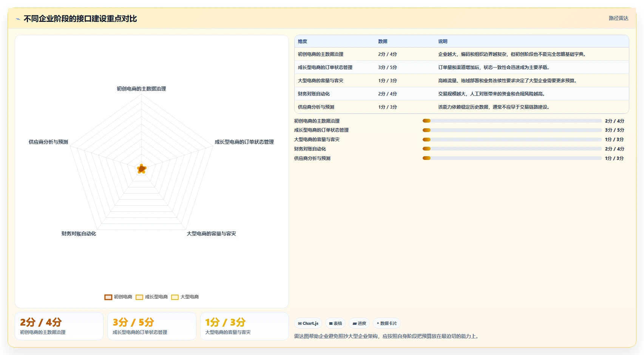Select the table cell 大型电商的容量与容灾
644x355 pixels.
tap(321, 81)
